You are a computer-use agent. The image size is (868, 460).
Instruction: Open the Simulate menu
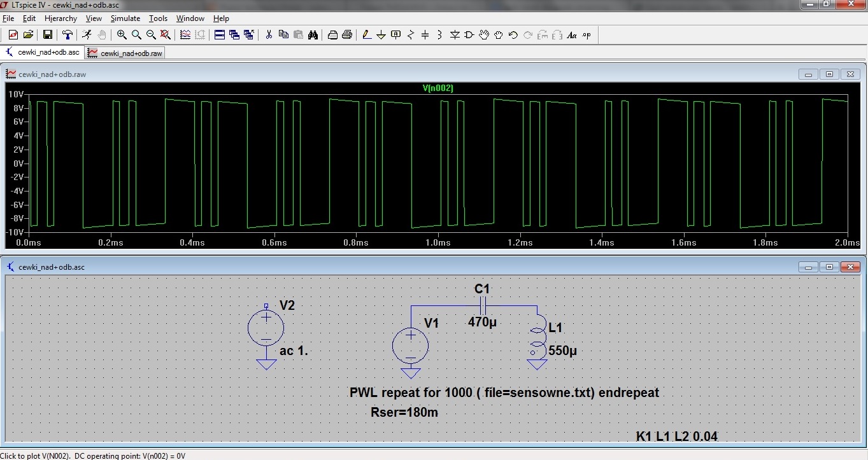click(x=125, y=18)
